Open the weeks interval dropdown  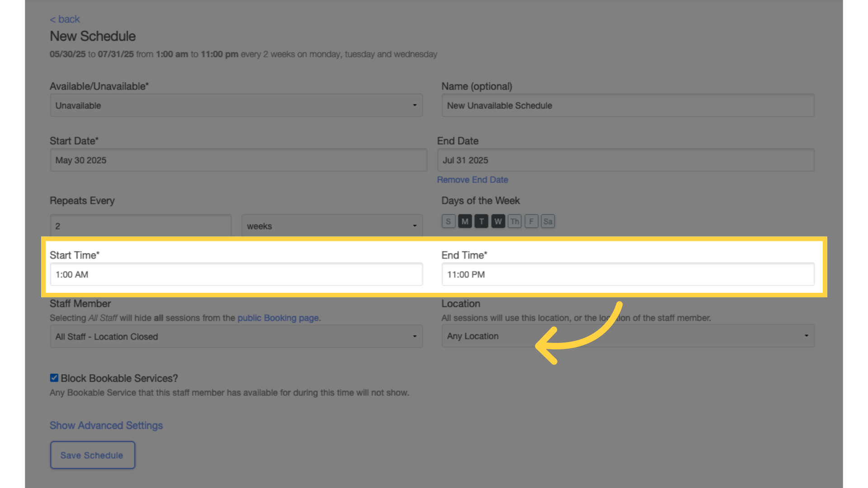[332, 225]
